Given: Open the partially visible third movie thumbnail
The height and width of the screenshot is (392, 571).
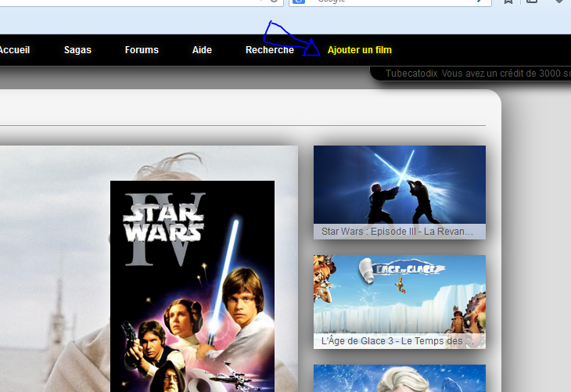Looking at the screenshot, I should (399, 379).
